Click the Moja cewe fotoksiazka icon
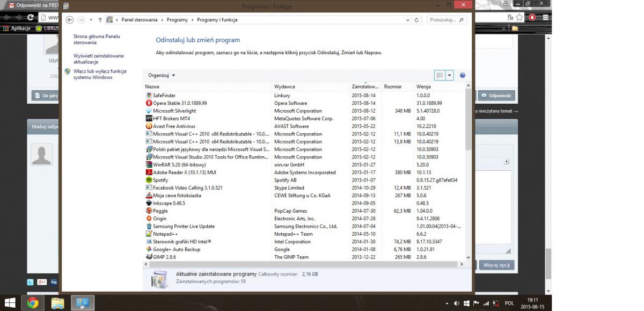Screen dimensions: 644x311 pyautogui.click(x=149, y=196)
